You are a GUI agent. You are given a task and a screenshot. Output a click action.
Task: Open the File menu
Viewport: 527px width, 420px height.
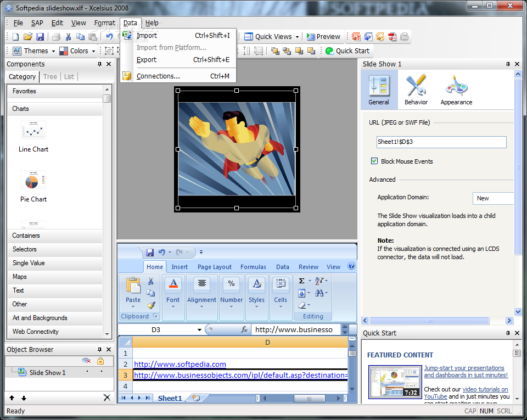point(18,23)
